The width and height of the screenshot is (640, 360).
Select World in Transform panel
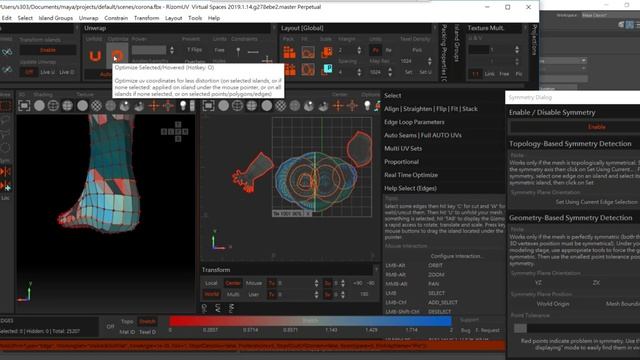point(211,294)
